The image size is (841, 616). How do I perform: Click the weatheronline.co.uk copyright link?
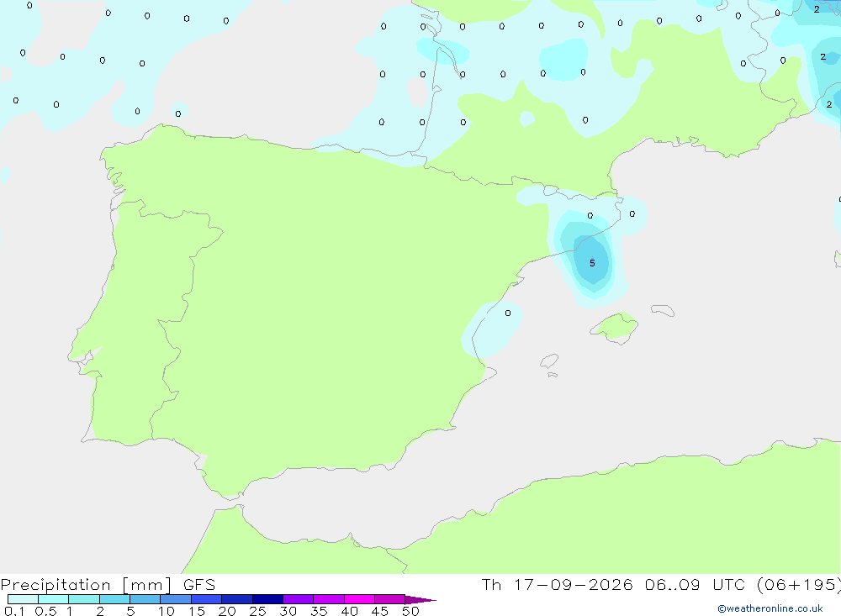point(770,608)
